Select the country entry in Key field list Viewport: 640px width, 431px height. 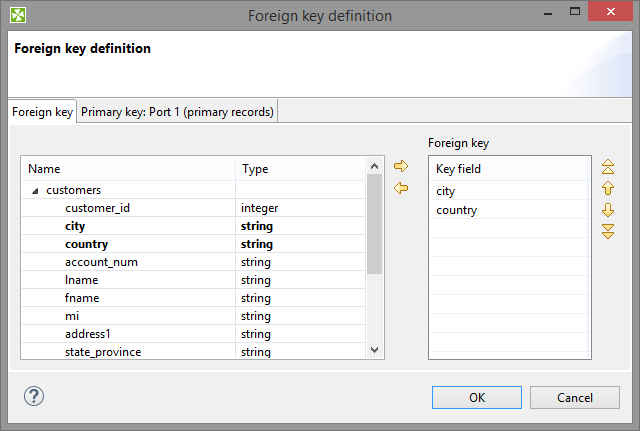coord(456,210)
